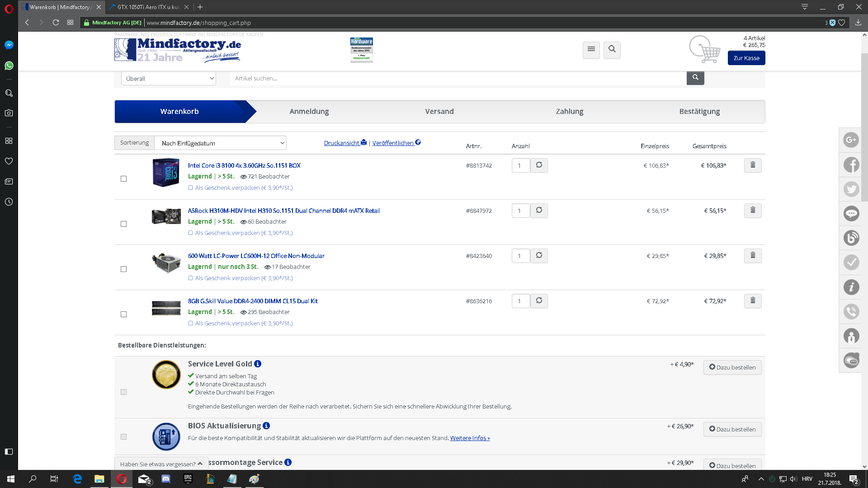Open Speed Dial from sidebar
Screen dimensions: 868x488
coord(9,141)
